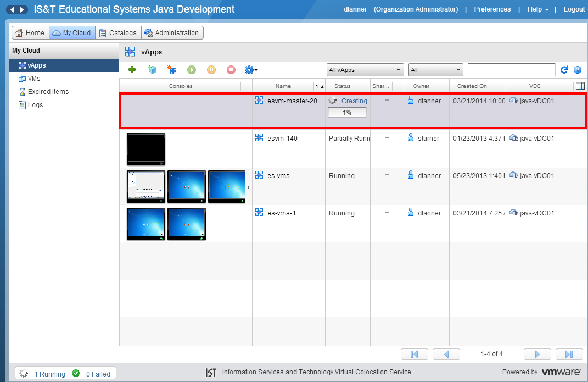The width and height of the screenshot is (588, 382).
Task: Open esvm-140 console thumbnail
Action: (x=145, y=149)
